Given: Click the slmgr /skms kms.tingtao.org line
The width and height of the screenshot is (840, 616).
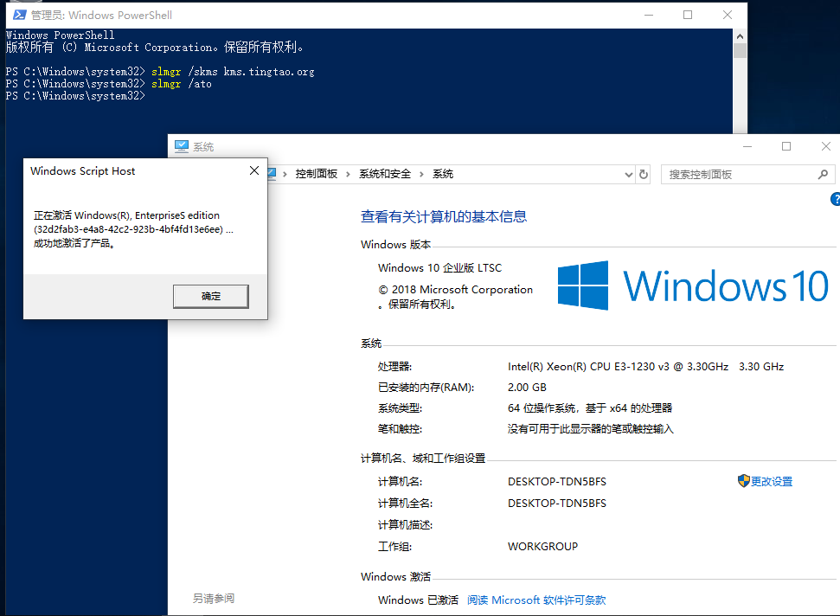Looking at the screenshot, I should pyautogui.click(x=160, y=71).
